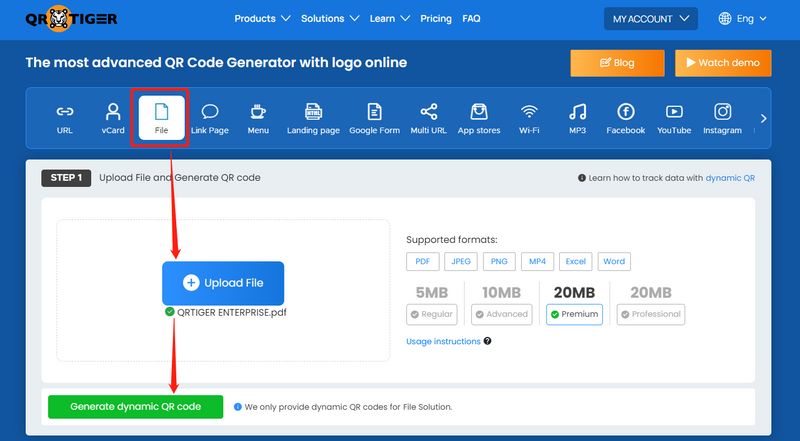Go to the Pricing page

coord(435,18)
